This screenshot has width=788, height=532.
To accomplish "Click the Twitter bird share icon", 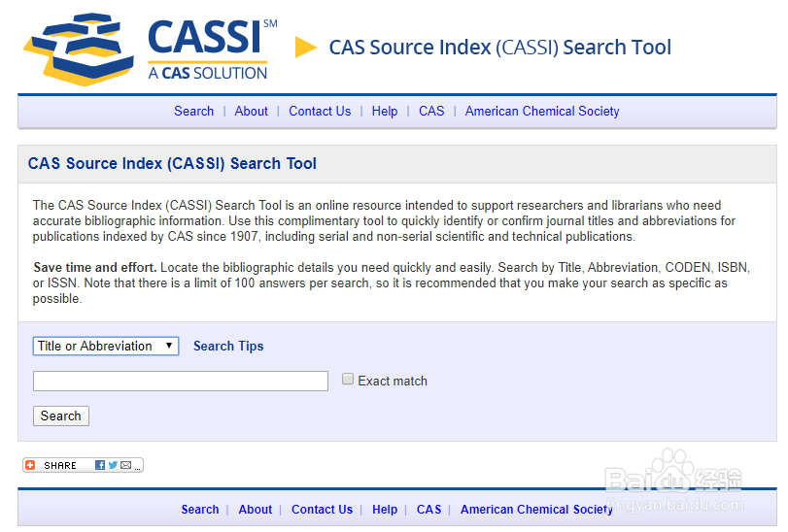I will 113,465.
